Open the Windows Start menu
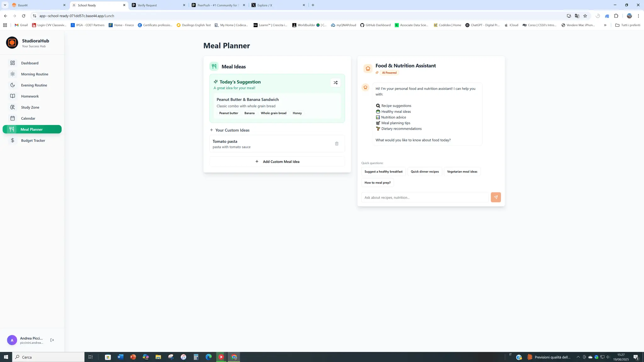Screen dimensions: 644x362 click(x=6, y=357)
